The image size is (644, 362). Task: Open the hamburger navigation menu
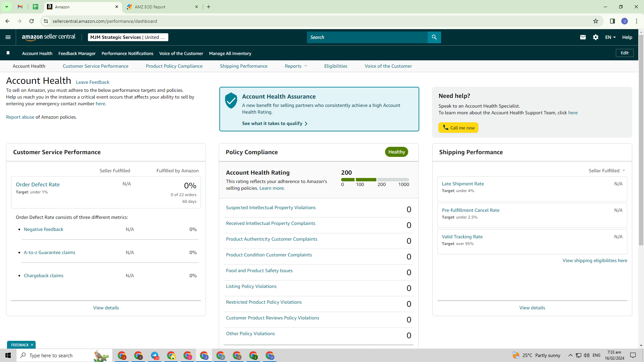coord(8,37)
